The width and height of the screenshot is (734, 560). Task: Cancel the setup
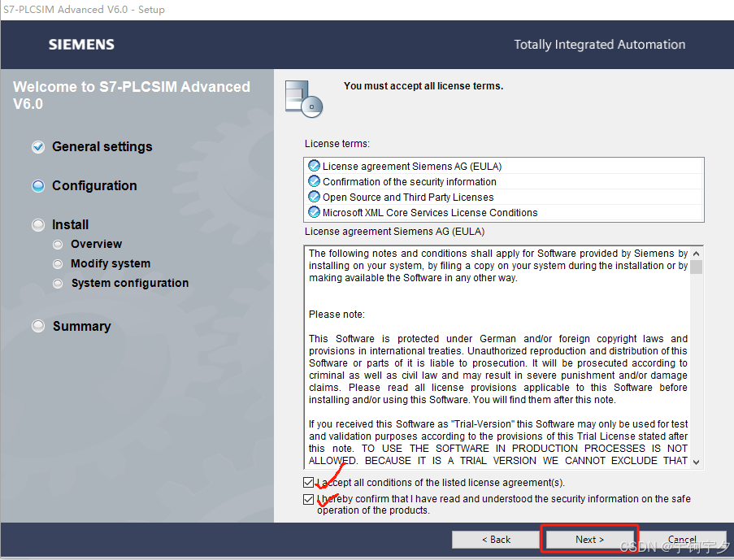(683, 540)
